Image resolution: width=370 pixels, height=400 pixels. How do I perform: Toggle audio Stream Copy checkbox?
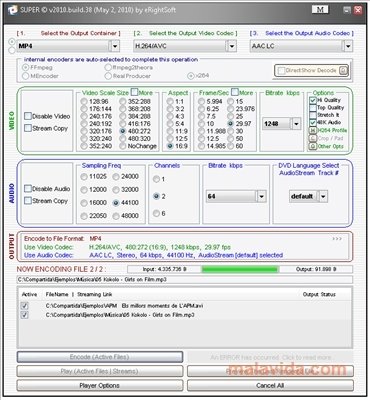pyautogui.click(x=28, y=201)
